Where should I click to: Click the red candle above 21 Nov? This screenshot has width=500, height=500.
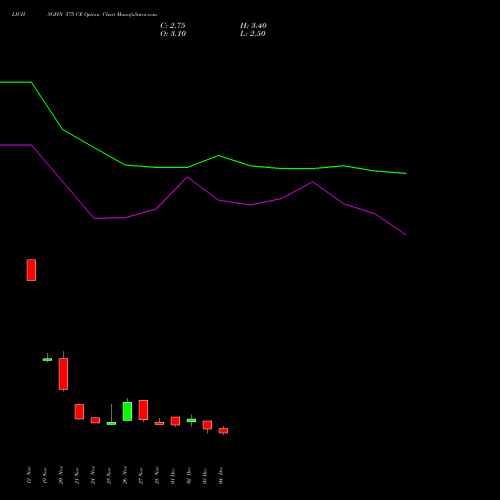click(x=79, y=412)
